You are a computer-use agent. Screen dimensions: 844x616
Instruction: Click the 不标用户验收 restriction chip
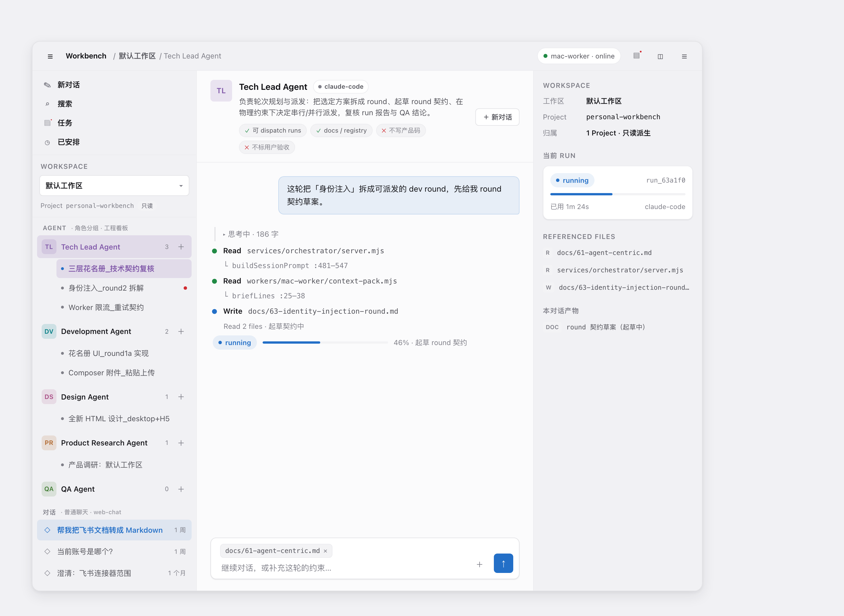(267, 147)
